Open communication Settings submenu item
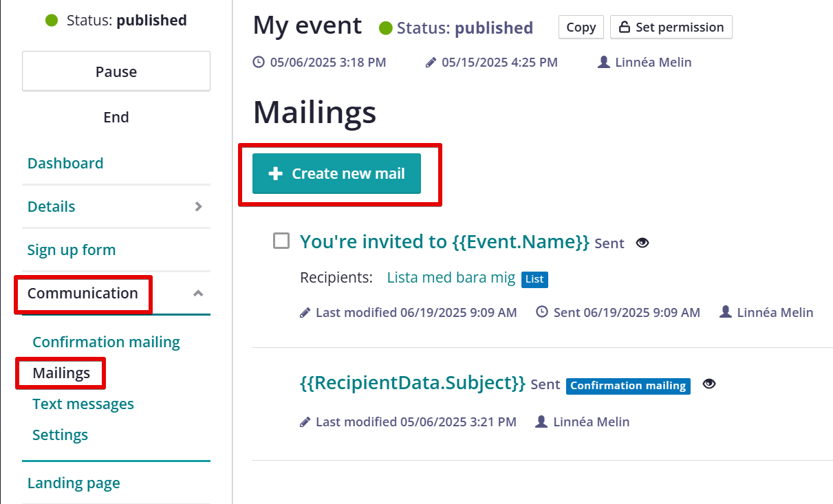 [61, 435]
